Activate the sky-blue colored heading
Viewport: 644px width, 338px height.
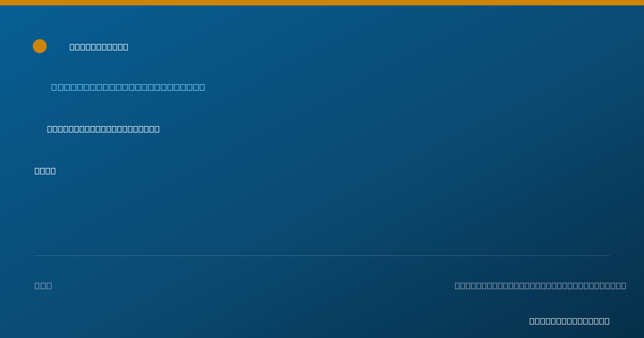(128, 87)
